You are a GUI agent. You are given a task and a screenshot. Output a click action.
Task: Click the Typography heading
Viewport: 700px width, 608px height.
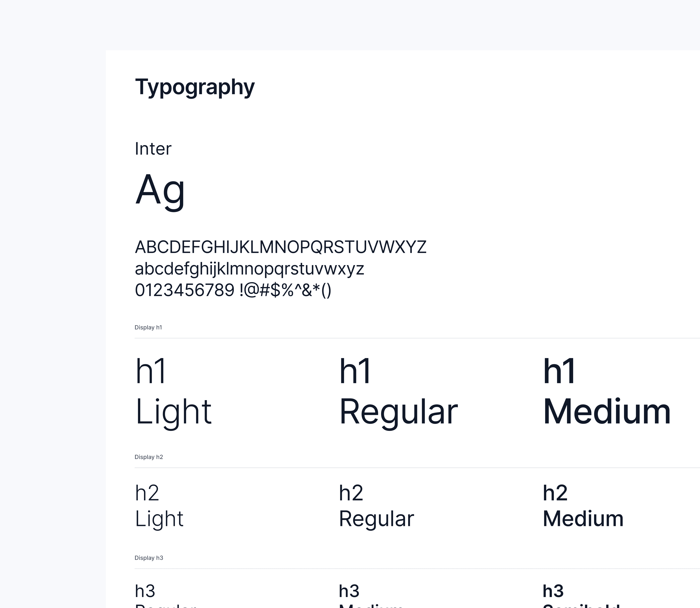(x=195, y=87)
